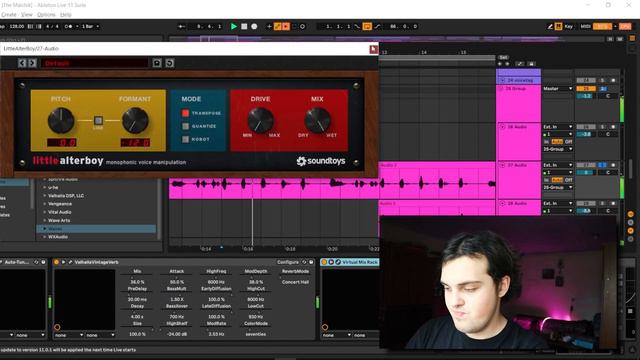Click the 4 / 4 time signature
The width and height of the screenshot is (640, 360).
pyautogui.click(x=52, y=26)
